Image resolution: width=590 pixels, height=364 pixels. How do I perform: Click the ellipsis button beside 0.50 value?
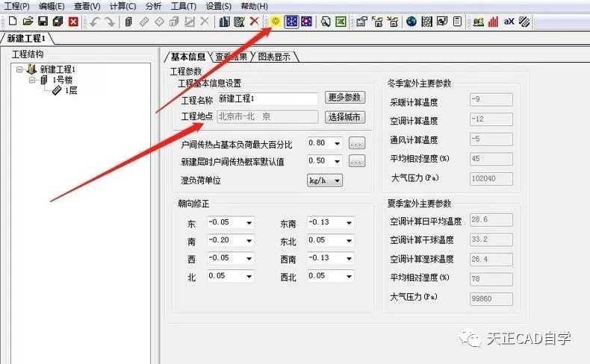(x=357, y=161)
